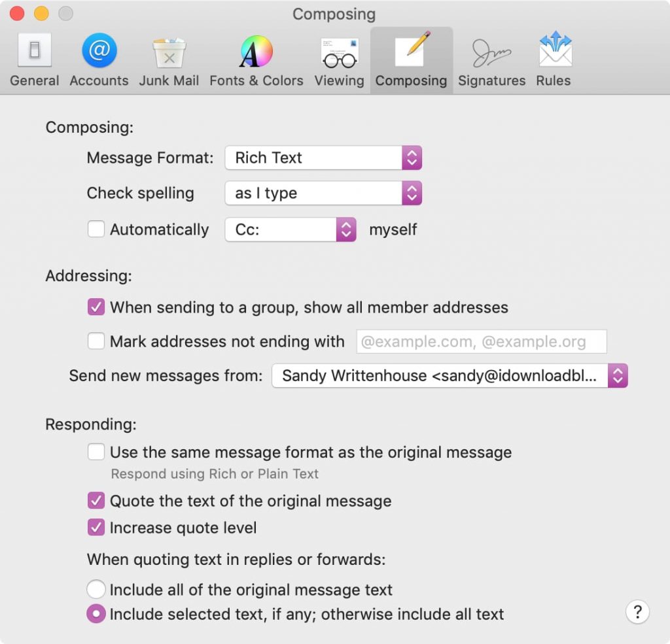This screenshot has height=644, width=670.
Task: Open the Signatures preferences pane
Action: (491, 59)
